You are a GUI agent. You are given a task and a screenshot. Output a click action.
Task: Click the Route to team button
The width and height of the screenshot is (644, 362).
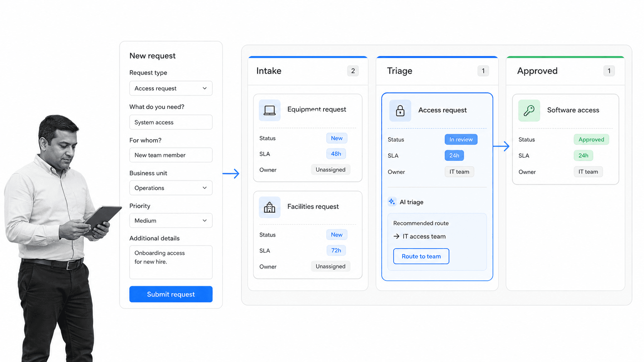421,256
